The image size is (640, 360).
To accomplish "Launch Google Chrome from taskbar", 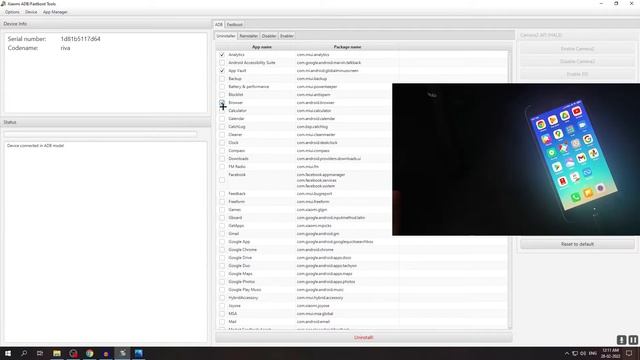I will (89, 353).
